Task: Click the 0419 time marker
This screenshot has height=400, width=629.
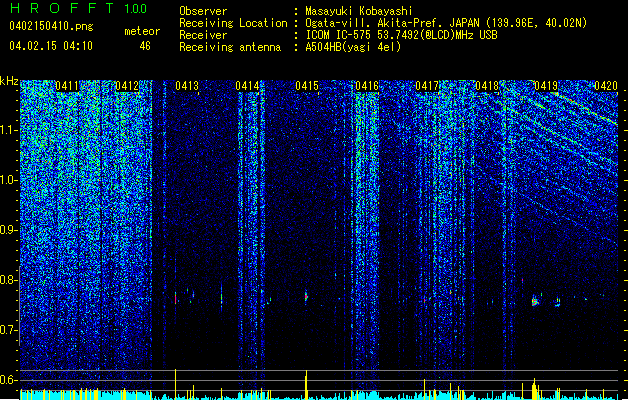Action: click(546, 86)
